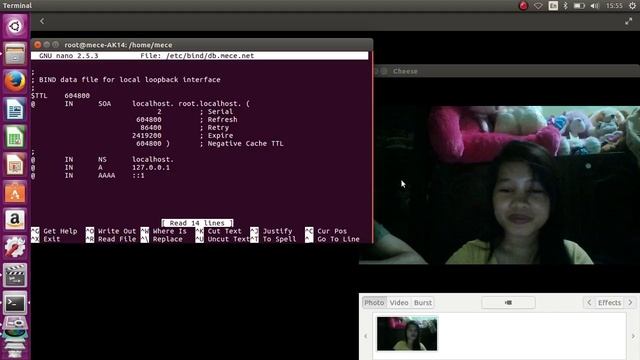Toggle fullscreen with the expand arrows icon
Viewport: 640px width, 360px height.
(628, 21)
